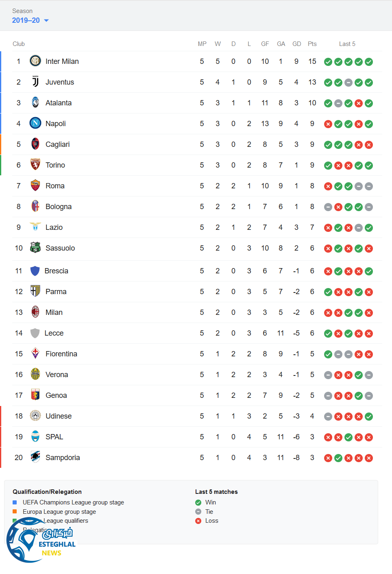Screen dimensions: 392x574
Task: Open the 2019–20 season dropdown
Action: (30, 20)
